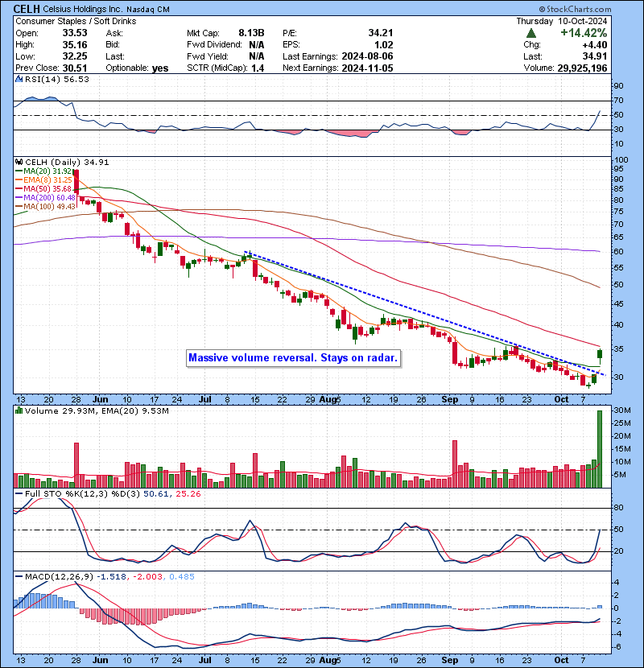The height and width of the screenshot is (668, 644).
Task: Click the Thursday 10-Oct-2024 date
Action: 562,21
